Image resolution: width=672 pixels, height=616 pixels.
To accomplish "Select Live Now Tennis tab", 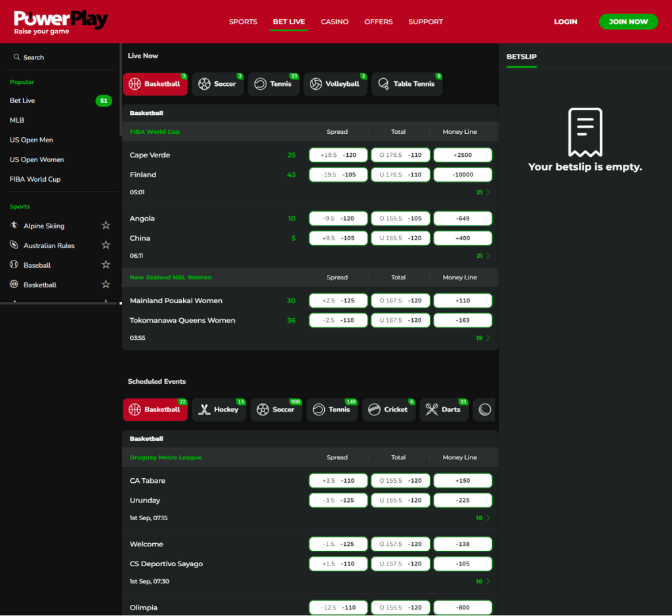I will click(x=274, y=84).
